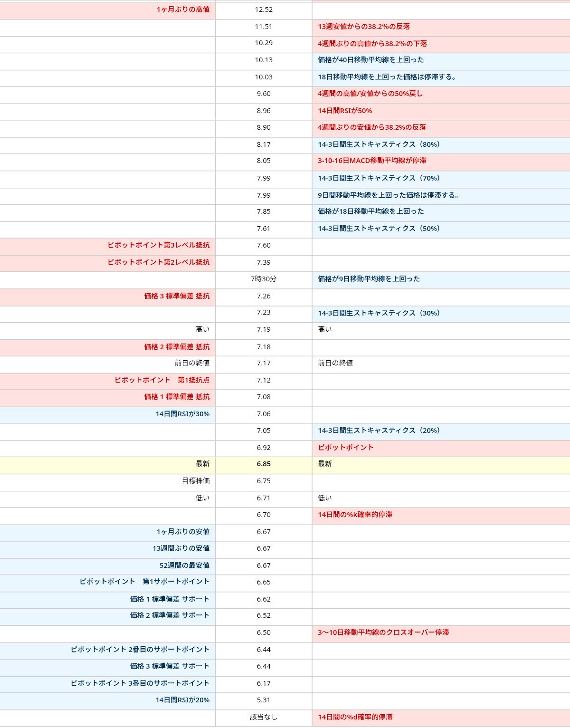The height and width of the screenshot is (728, 570).
Task: Click 'ピボットポイント 第1抵抗点' label
Action: (x=162, y=380)
